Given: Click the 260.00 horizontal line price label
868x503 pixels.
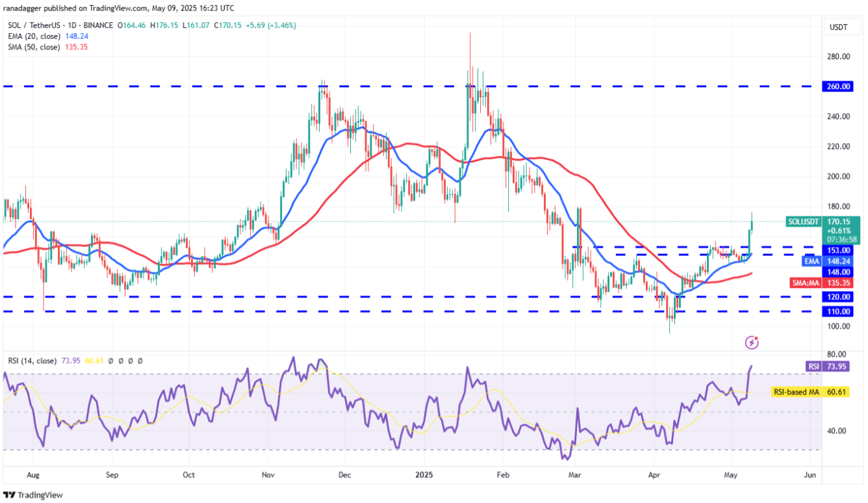Looking at the screenshot, I should (839, 86).
